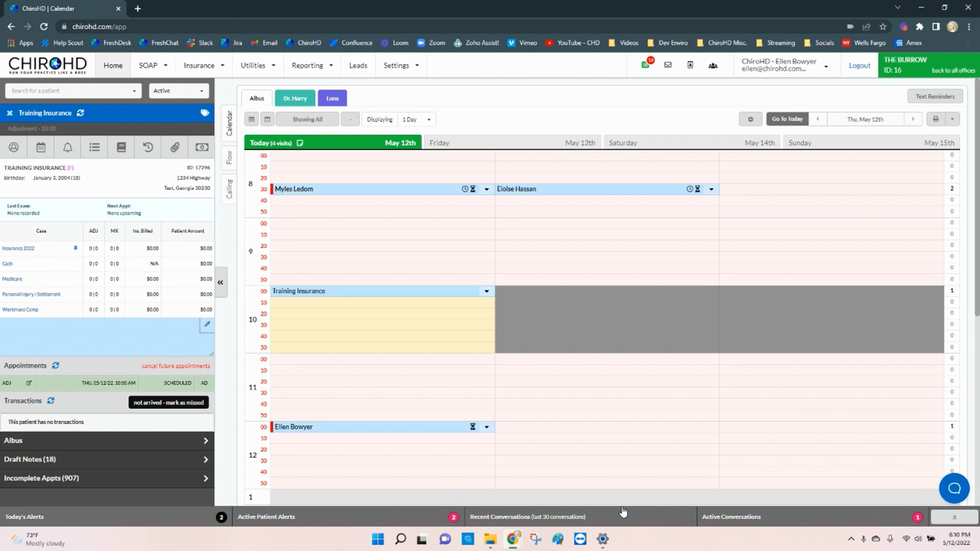Switch to column calendar view icon
This screenshot has height=551, width=980.
coord(267,119)
